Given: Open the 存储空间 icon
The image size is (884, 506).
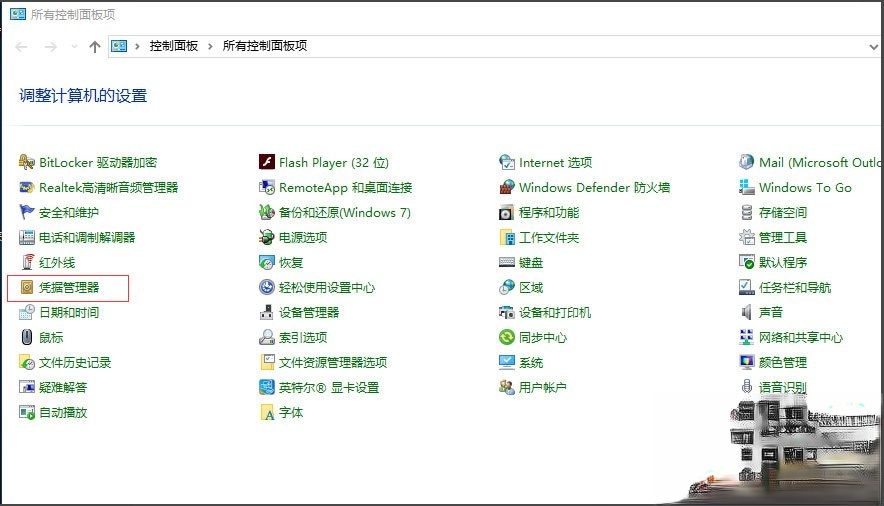Looking at the screenshot, I should click(746, 212).
